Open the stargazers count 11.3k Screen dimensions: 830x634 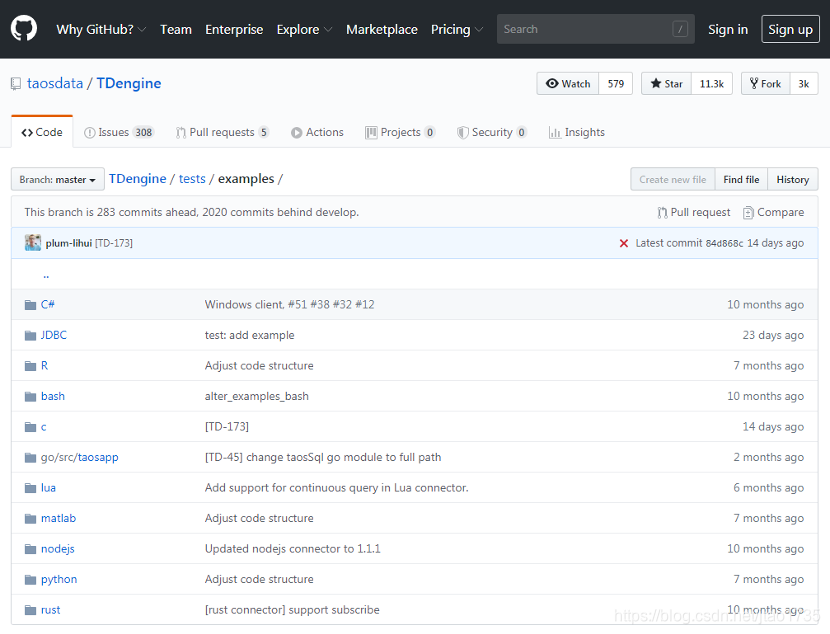tap(711, 84)
